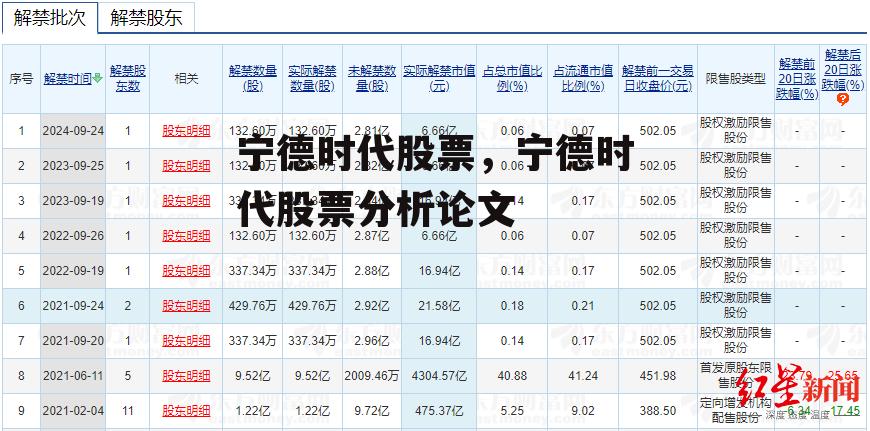Click the 451.98 closing price cell
Screen dimensions: 870x431
[657, 376]
